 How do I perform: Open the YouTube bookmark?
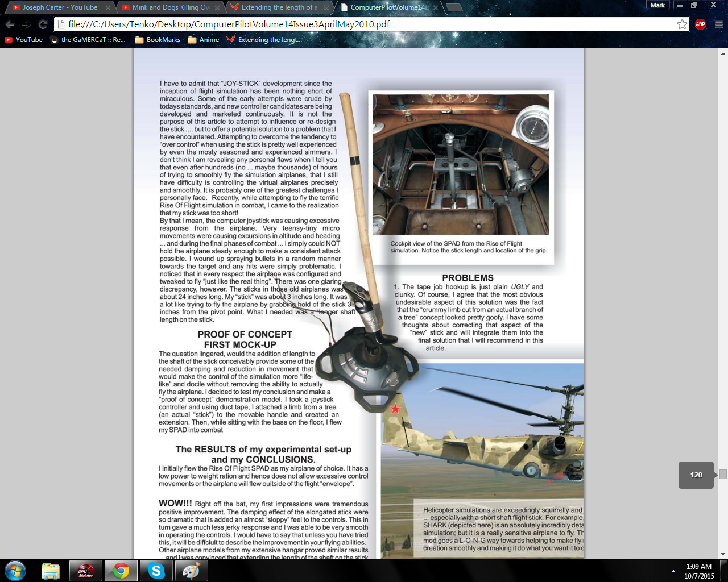click(x=24, y=40)
